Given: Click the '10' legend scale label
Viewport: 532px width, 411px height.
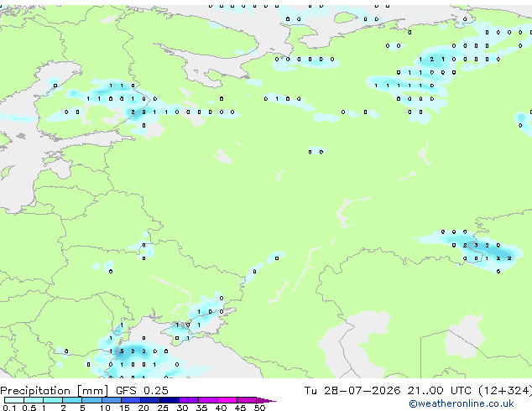Looking at the screenshot, I should (105, 408).
